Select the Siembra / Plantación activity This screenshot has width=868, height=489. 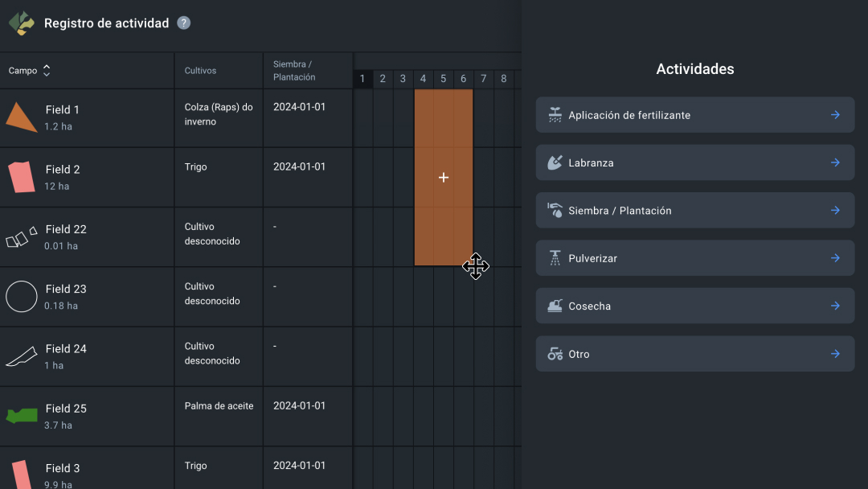pyautogui.click(x=694, y=210)
